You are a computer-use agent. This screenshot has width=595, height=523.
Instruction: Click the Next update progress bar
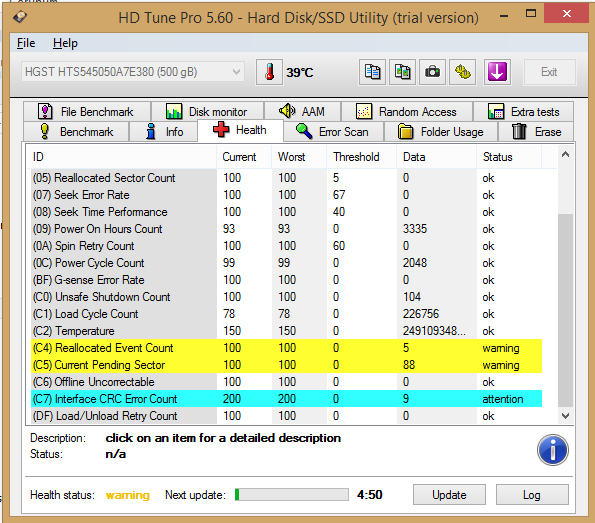pyautogui.click(x=291, y=495)
